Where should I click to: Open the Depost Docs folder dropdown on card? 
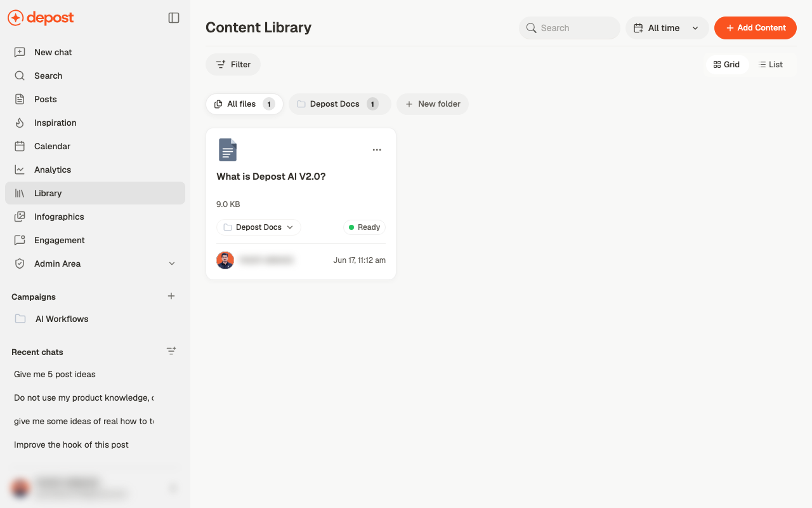[x=259, y=227]
